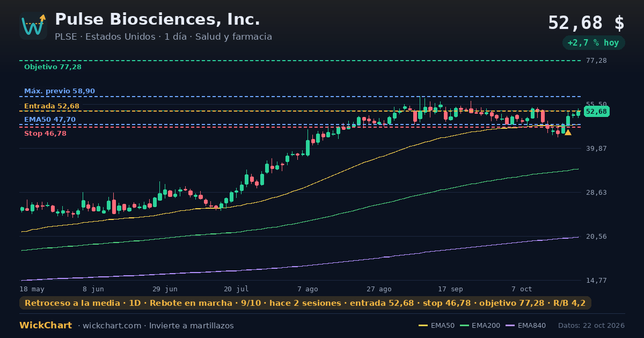Click the 17 sep date label
The width and height of the screenshot is (644, 338).
[450, 289]
